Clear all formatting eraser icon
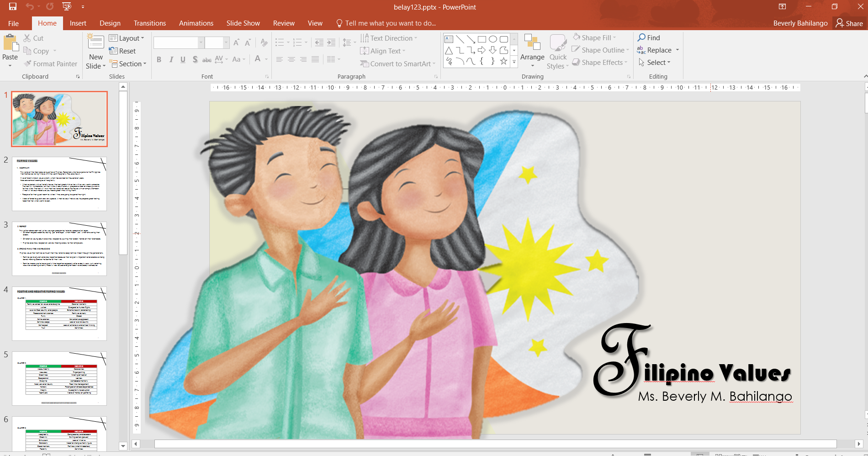 tap(264, 43)
